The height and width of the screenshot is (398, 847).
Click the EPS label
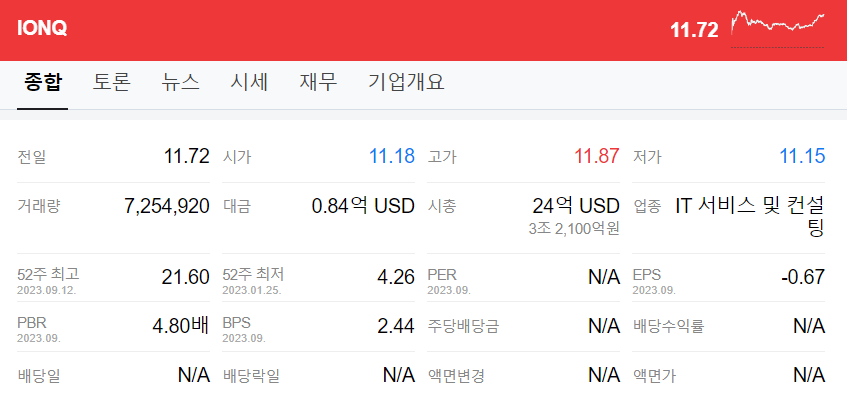click(647, 275)
